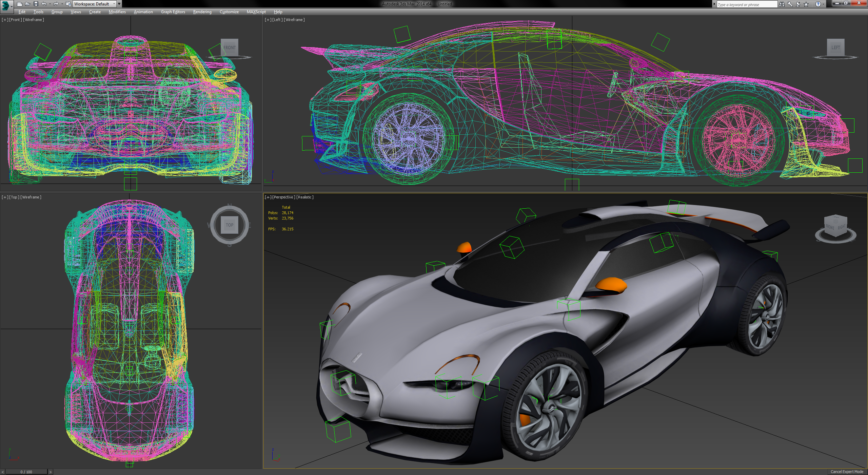Advance one frame with the > button
Screen dimensions: 868x475
50,472
